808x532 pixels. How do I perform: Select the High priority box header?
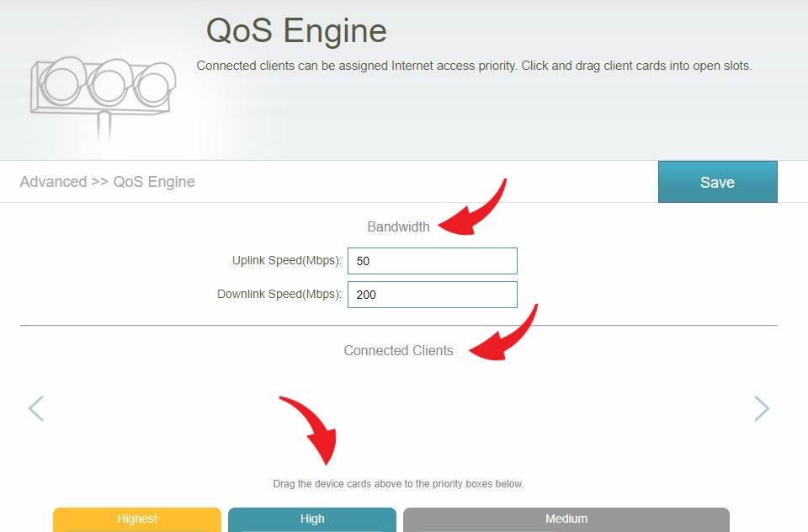(312, 519)
